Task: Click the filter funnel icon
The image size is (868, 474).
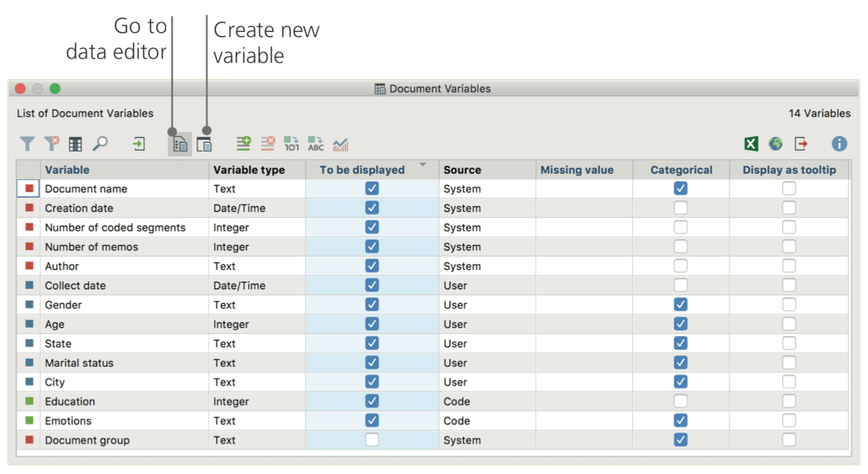Action: [x=27, y=143]
